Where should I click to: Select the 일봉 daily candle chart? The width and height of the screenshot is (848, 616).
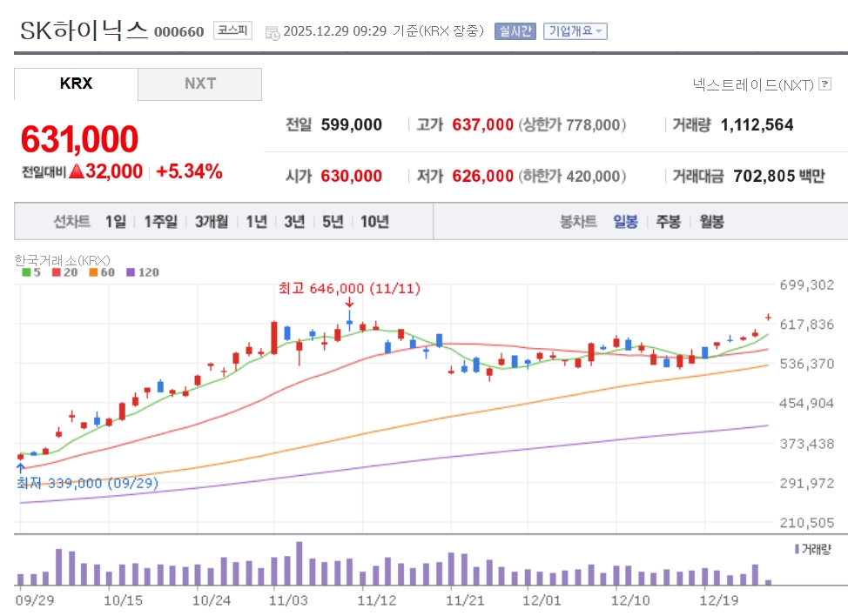625,221
